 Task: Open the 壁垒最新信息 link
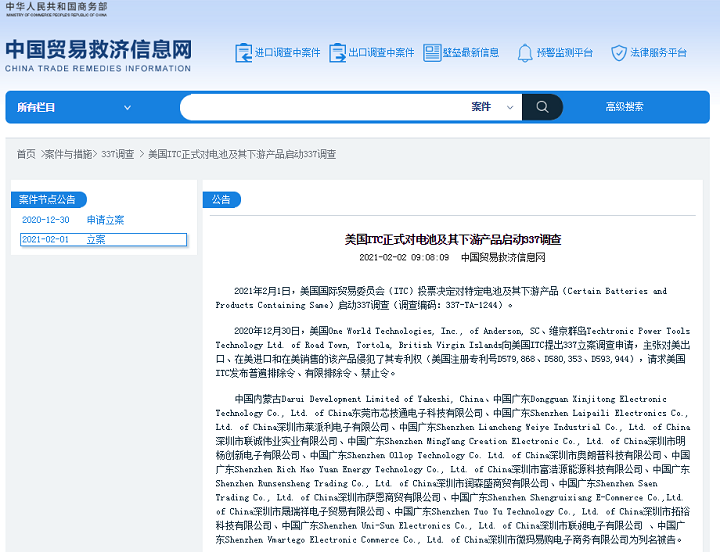[471, 53]
